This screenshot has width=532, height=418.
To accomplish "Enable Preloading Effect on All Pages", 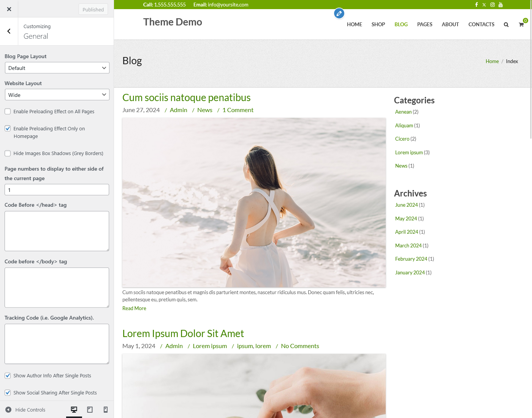I will point(8,111).
